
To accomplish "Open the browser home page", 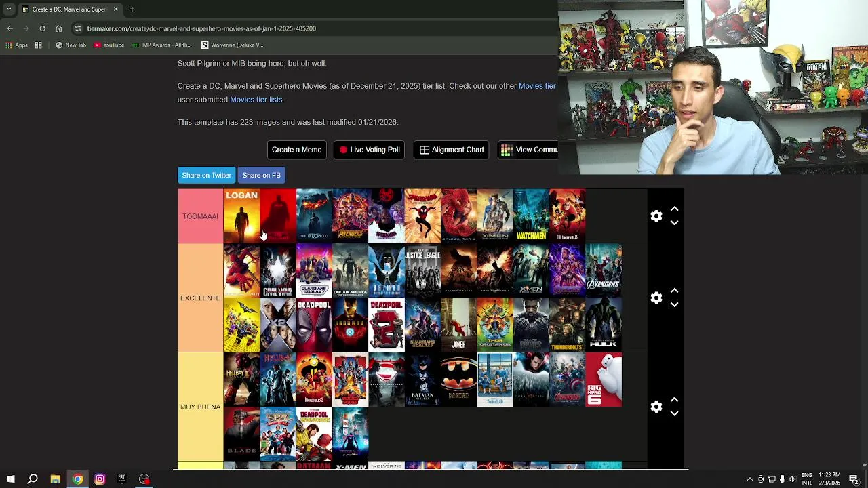I will [x=58, y=28].
